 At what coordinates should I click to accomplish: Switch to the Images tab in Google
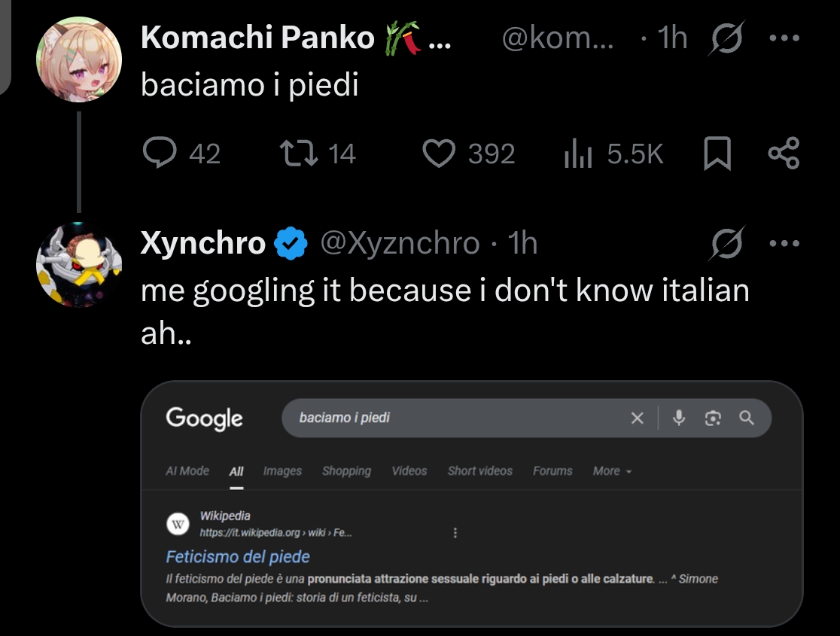coord(282,471)
